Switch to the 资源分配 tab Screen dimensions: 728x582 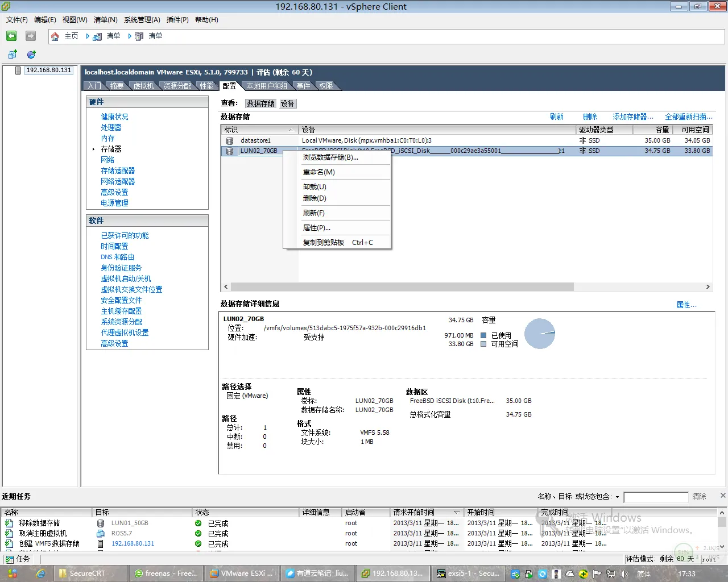pos(177,86)
